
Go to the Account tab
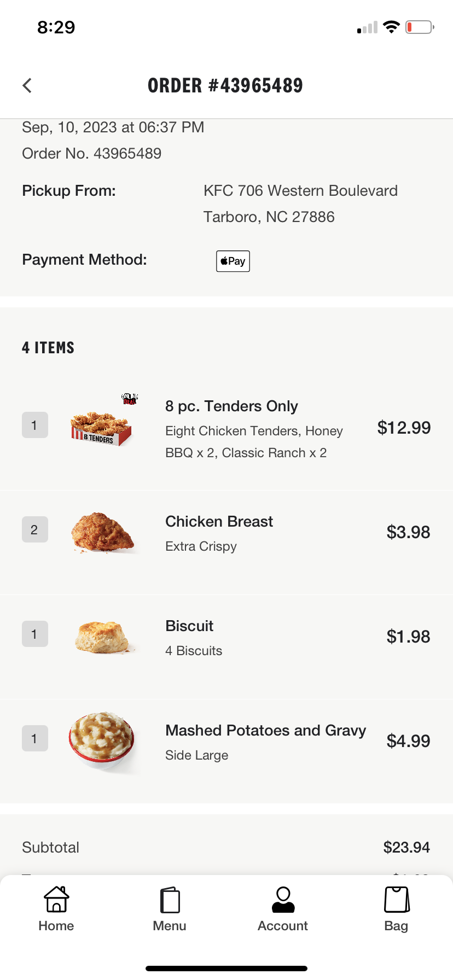click(x=283, y=909)
